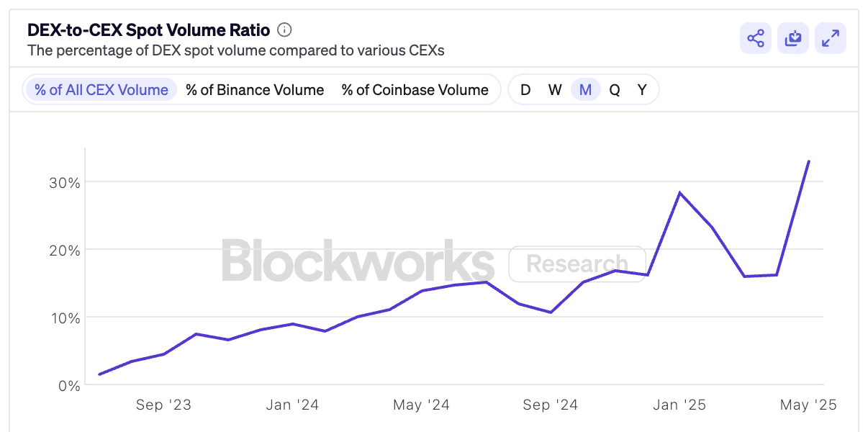This screenshot has width=868, height=432.
Task: Click the diagonal expand arrows icon
Action: tap(830, 38)
